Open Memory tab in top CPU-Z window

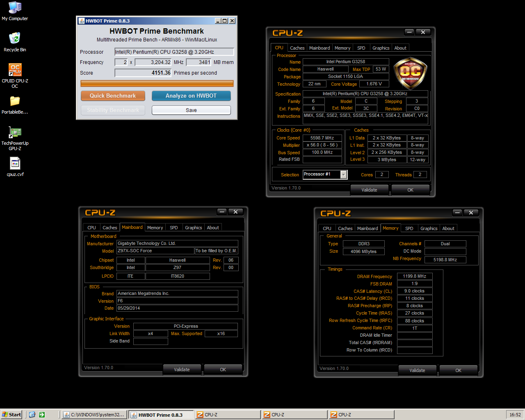click(x=342, y=48)
